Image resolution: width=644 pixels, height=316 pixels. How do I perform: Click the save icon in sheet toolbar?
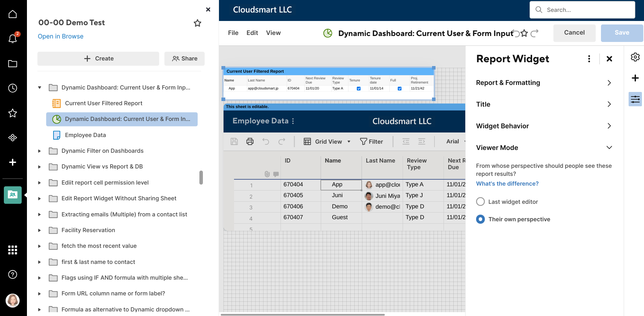coord(234,142)
